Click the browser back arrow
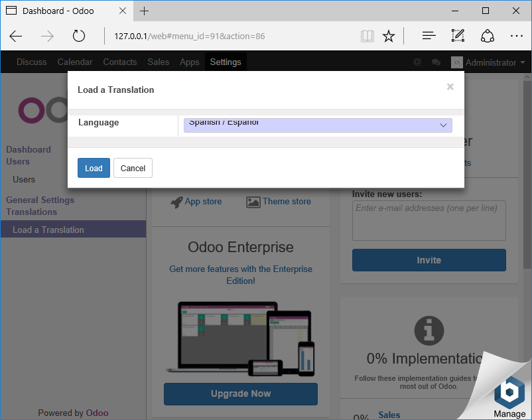 click(x=16, y=36)
